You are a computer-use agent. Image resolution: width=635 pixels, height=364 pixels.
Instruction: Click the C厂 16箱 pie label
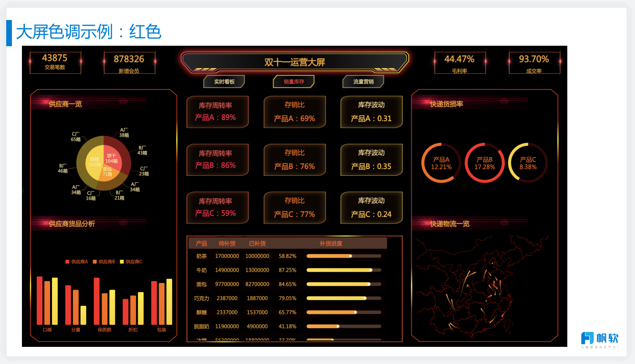pyautogui.click(x=91, y=195)
